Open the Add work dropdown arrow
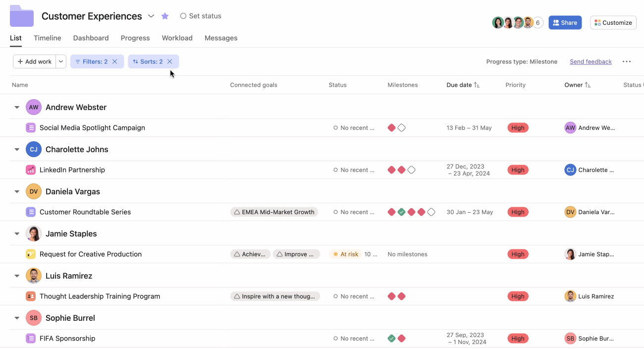Image resolution: width=644 pixels, height=349 pixels. [61, 61]
